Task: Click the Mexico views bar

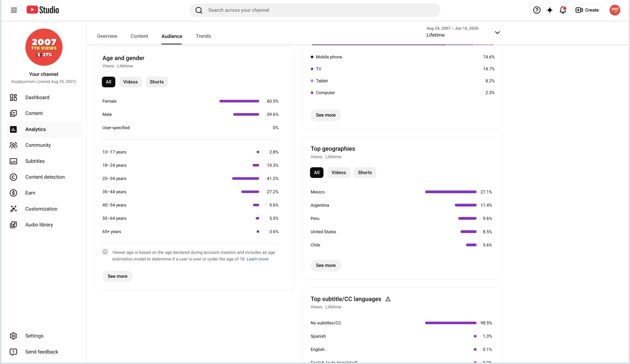Action: [451, 192]
